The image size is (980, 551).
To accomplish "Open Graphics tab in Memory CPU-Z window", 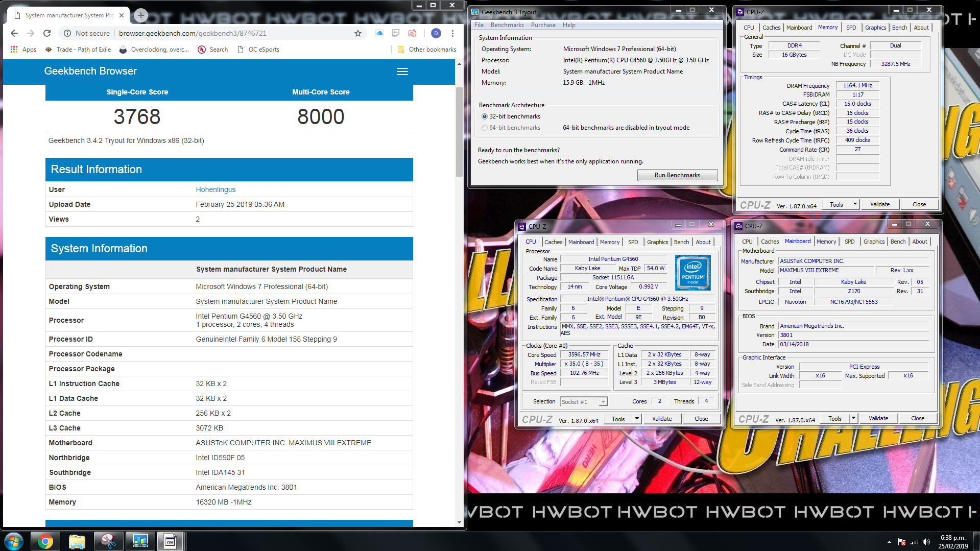I will point(875,28).
